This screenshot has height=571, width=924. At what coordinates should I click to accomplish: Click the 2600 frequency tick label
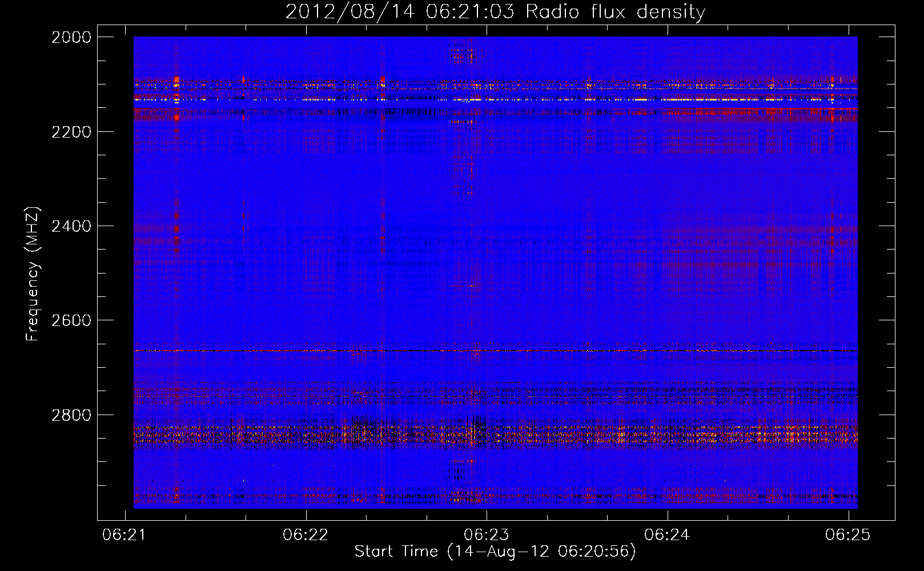[x=71, y=320]
